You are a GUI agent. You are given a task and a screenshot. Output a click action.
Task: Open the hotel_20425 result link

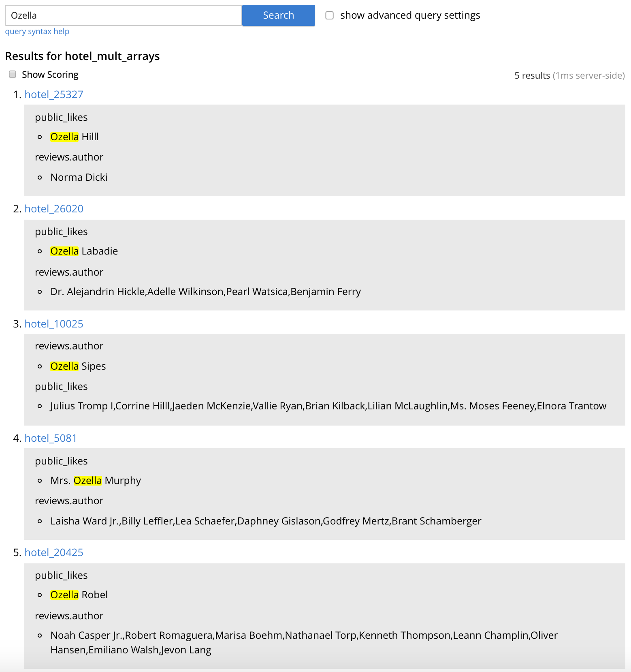tap(54, 552)
